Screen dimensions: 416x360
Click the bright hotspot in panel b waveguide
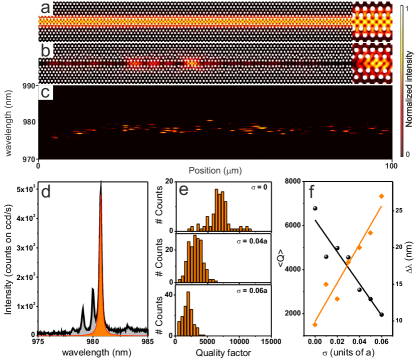[x=191, y=62]
